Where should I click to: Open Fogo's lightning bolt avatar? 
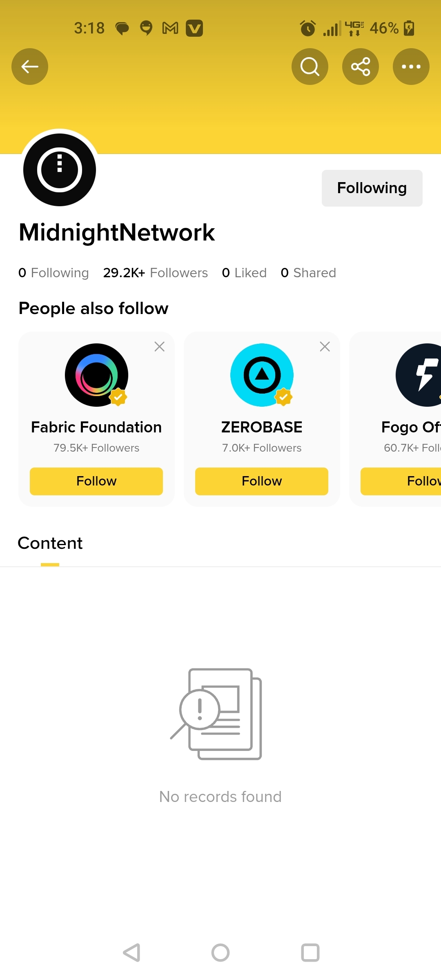point(419,375)
